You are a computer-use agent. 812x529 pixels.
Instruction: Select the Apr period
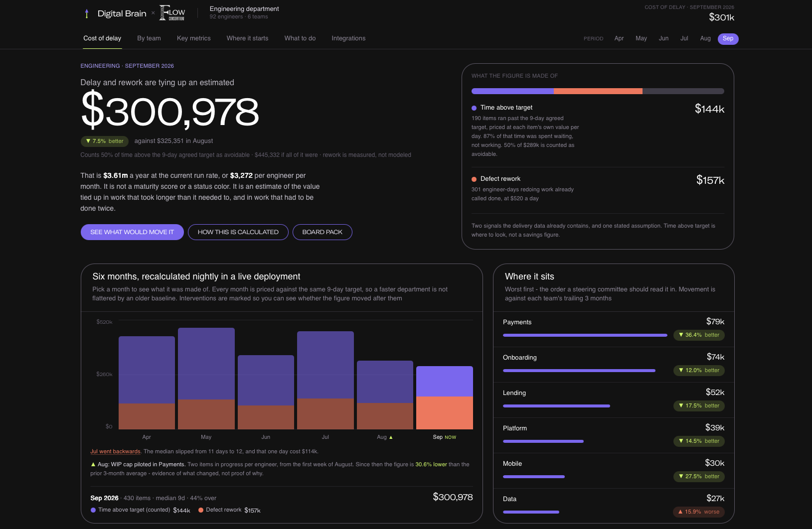point(619,38)
